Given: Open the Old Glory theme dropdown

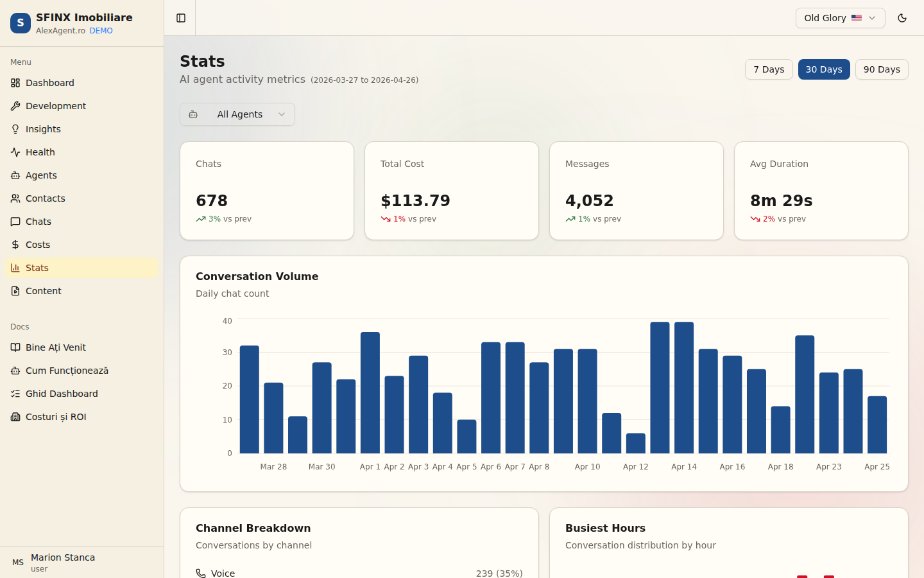Looking at the screenshot, I should click(x=840, y=18).
